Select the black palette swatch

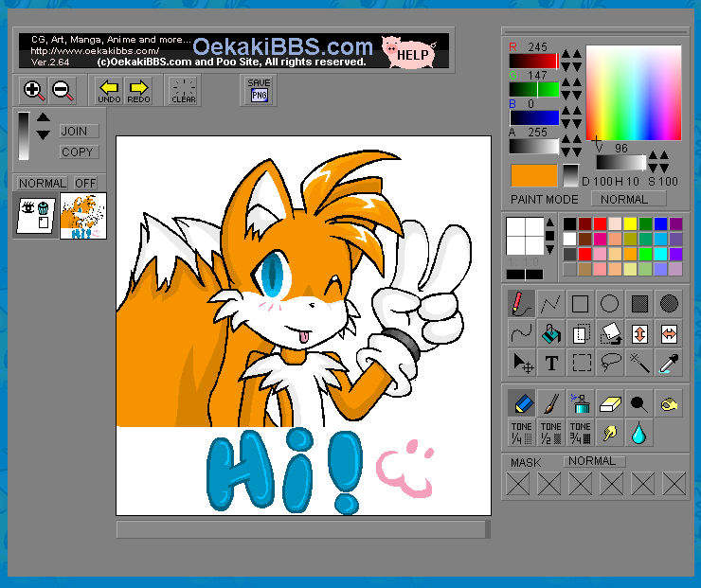(x=569, y=223)
